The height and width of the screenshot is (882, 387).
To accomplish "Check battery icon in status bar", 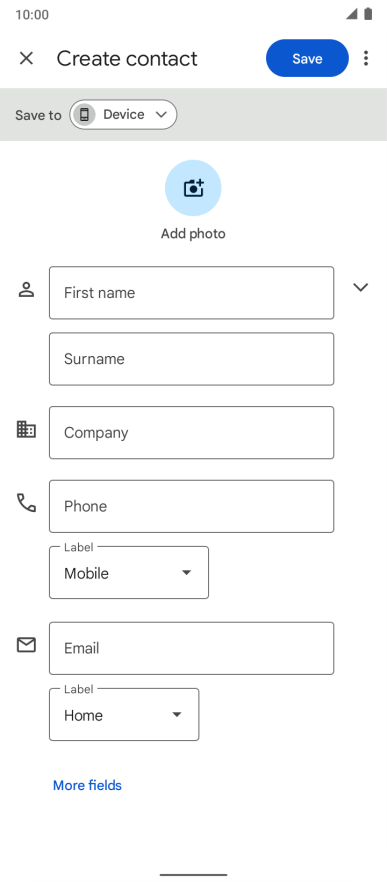I will click(368, 14).
